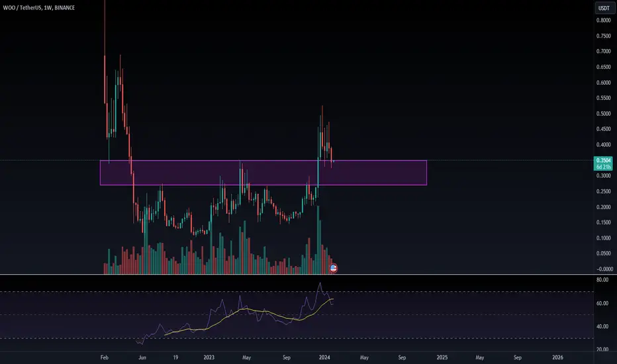Image resolution: width=617 pixels, height=364 pixels.
Task: Open the USDT currency selector
Action: [604, 8]
